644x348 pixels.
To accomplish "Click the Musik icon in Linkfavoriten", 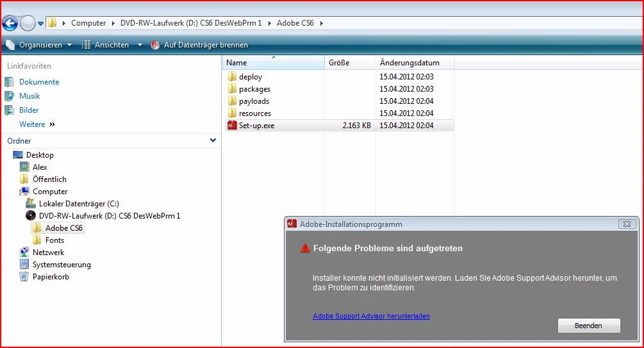I will tap(9, 95).
